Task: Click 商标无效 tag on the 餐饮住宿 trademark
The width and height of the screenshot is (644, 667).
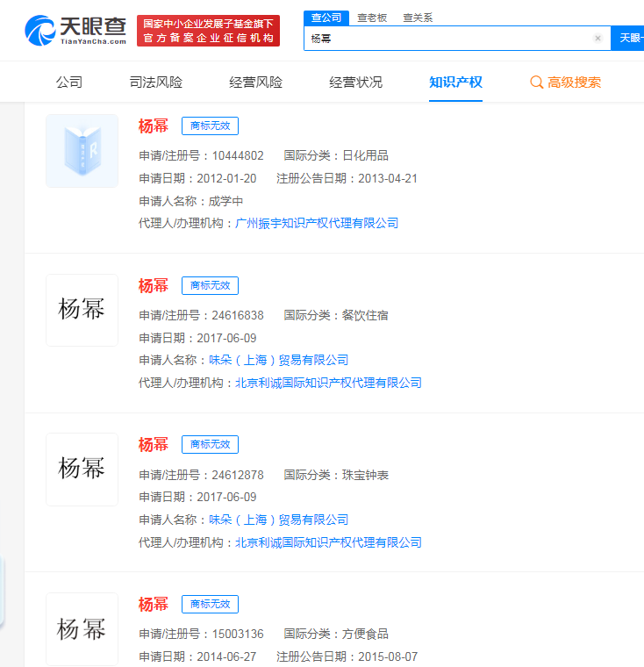Action: (x=210, y=285)
